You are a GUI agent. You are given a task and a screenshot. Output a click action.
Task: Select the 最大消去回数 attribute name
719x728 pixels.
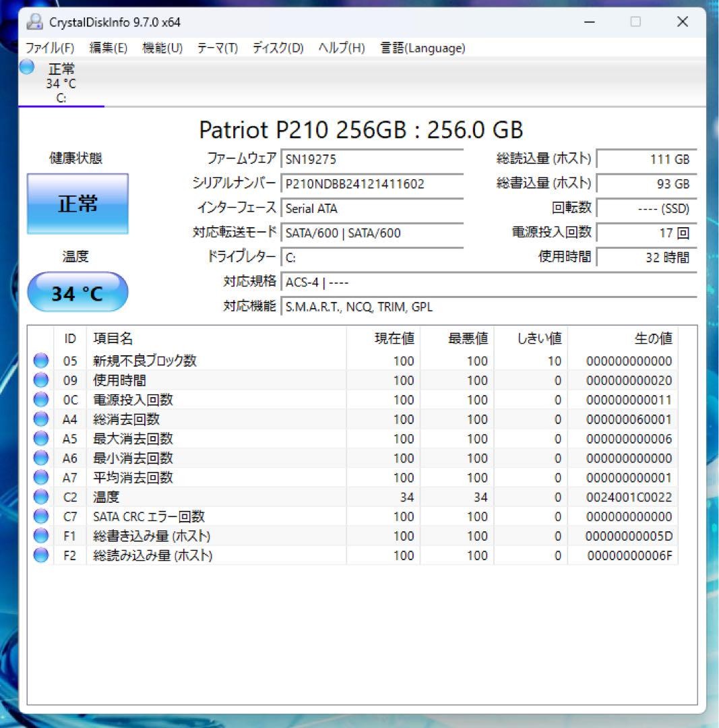point(133,439)
